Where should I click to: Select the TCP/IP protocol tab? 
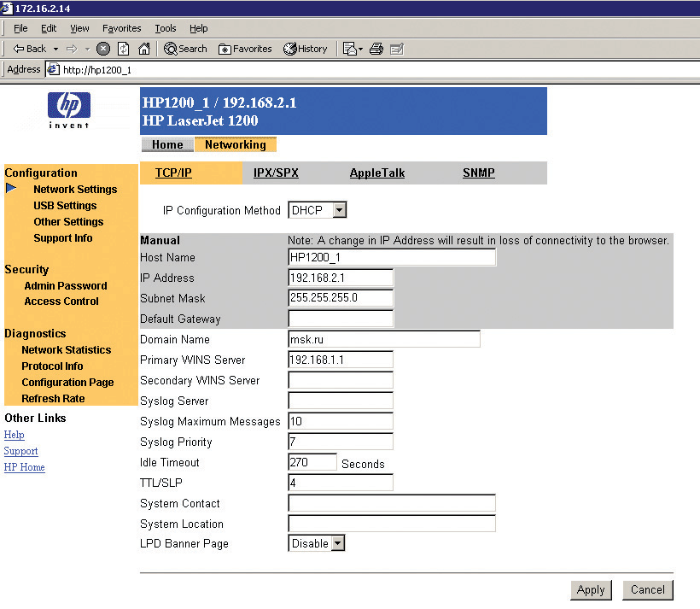coord(173,173)
